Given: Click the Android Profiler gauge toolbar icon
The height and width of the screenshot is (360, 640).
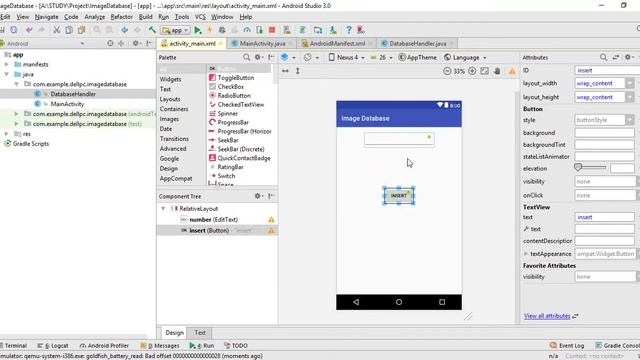Looking at the screenshot, I should pos(247,30).
